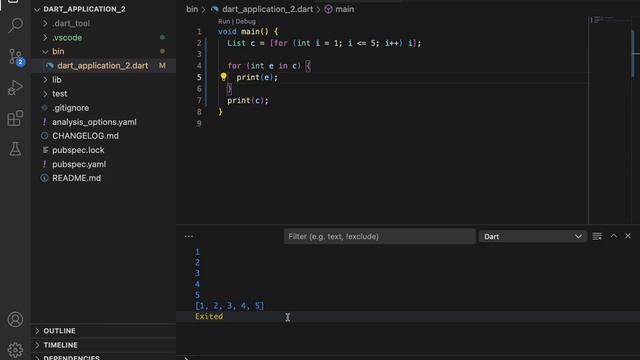Open the Manage gear settings menu
The width and height of the screenshot is (640, 360).
point(15,350)
